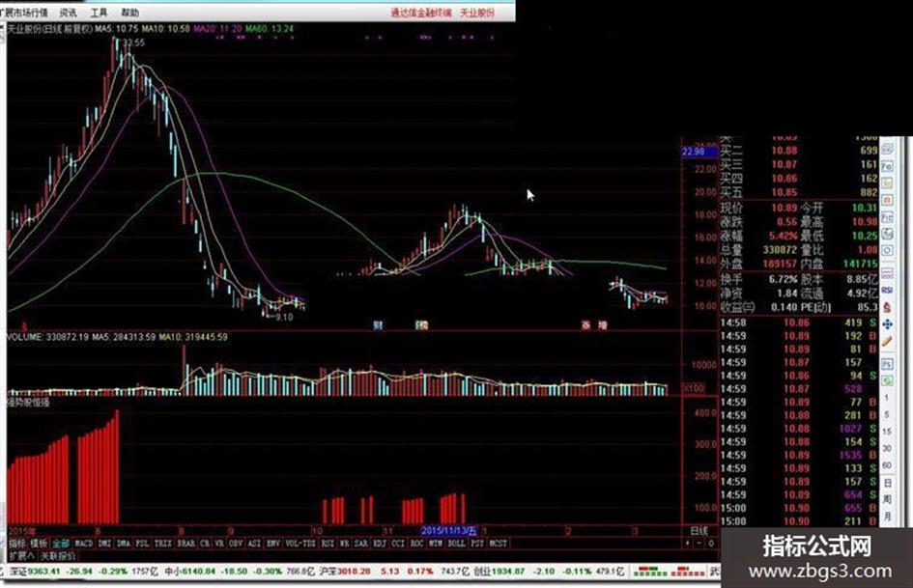Click the plus zoom button by indicator tabs
Screen dimensions: 913x588
[x=688, y=544]
